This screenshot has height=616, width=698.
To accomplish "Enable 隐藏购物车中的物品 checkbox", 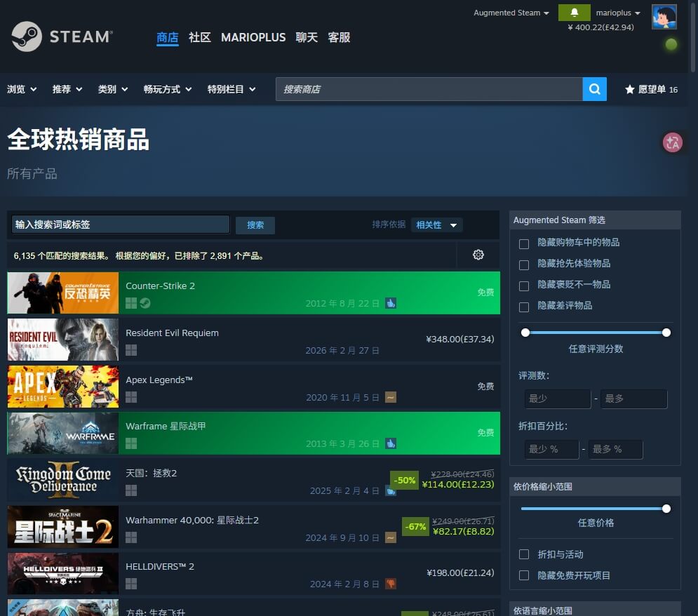I will point(523,243).
